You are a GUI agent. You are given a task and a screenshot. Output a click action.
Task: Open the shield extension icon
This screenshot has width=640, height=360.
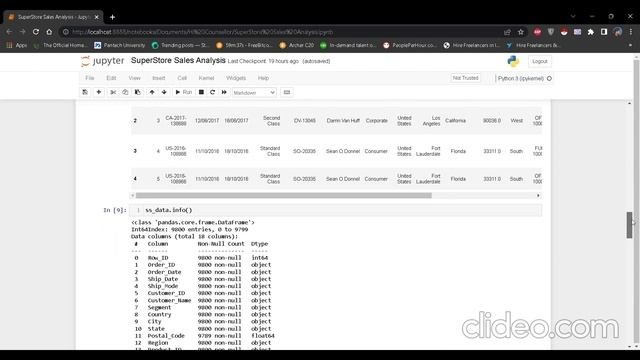pos(551,32)
